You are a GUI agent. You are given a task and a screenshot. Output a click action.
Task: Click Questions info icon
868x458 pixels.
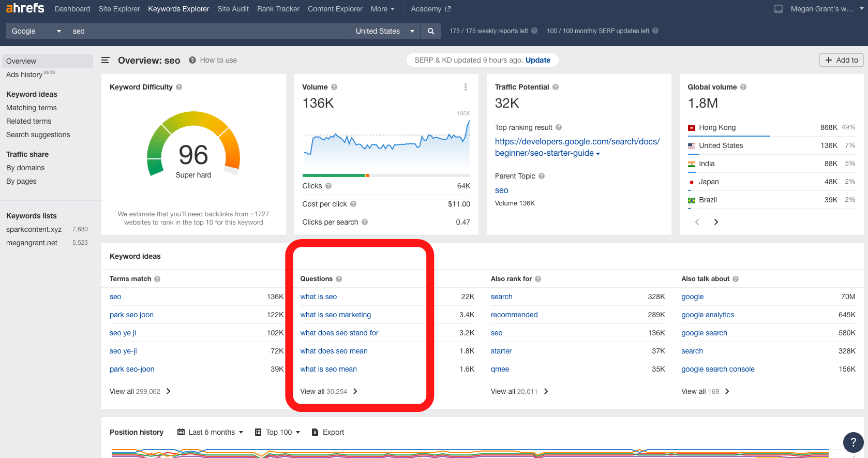pos(339,279)
